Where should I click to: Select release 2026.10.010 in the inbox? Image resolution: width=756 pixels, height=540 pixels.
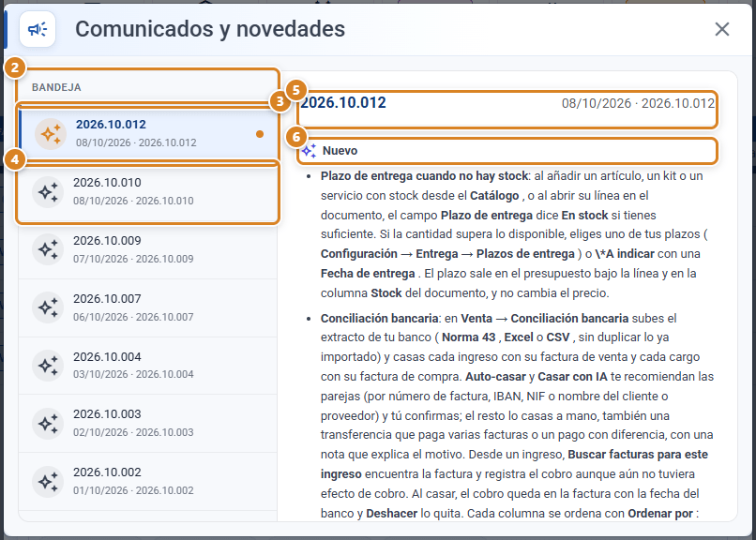click(x=148, y=192)
